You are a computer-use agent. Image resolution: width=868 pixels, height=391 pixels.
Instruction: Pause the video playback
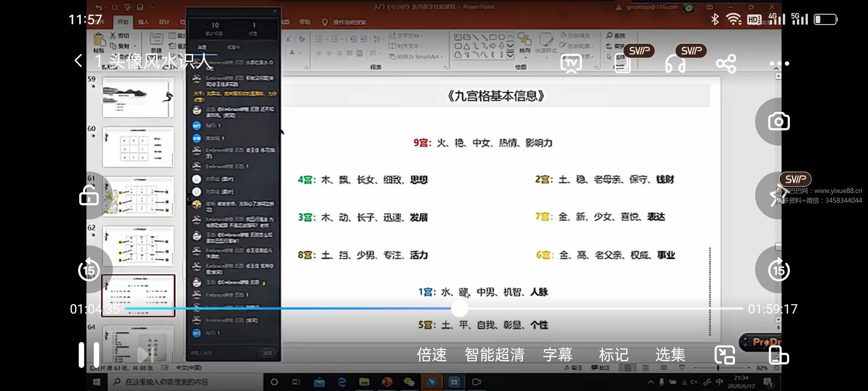89,355
